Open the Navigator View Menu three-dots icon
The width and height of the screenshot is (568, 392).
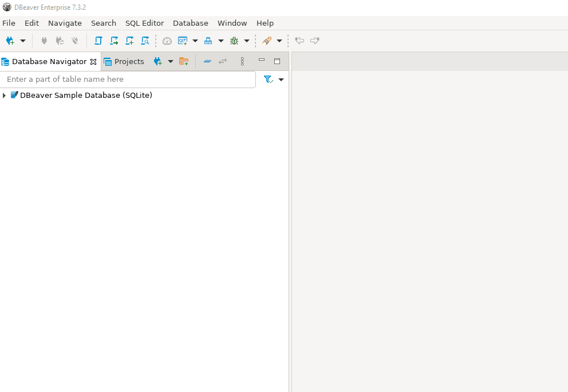(x=242, y=62)
